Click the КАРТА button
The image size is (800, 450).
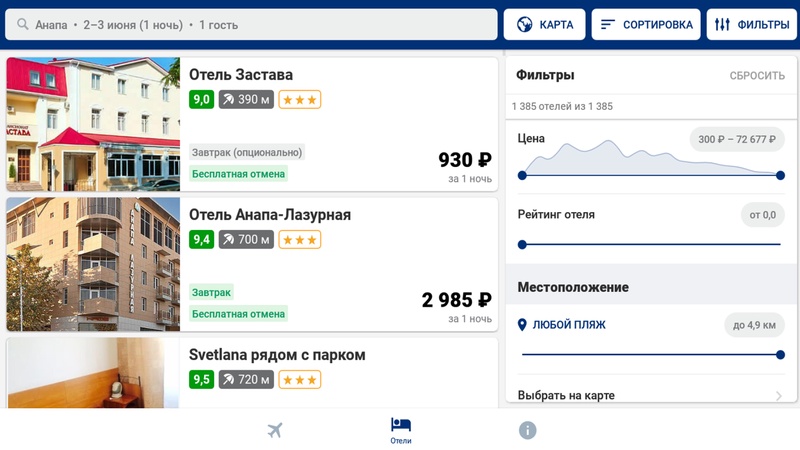545,25
